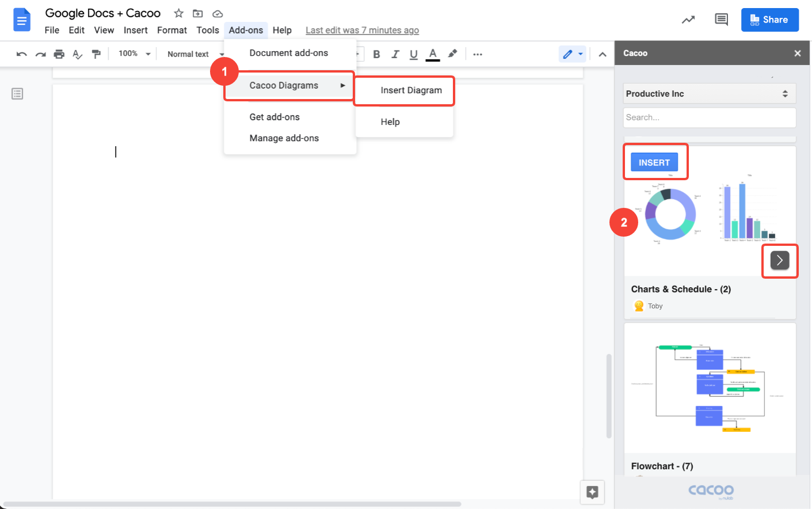Open the zoom 100% dropdown
Image resolution: width=812 pixels, height=509 pixels.
(x=134, y=54)
